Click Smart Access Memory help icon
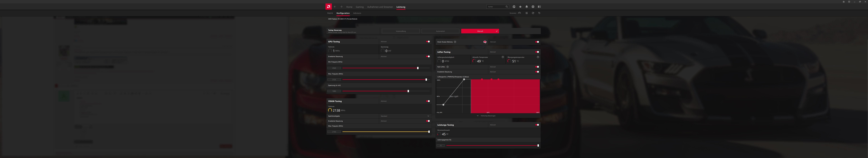This screenshot has height=158, width=868. (455, 42)
